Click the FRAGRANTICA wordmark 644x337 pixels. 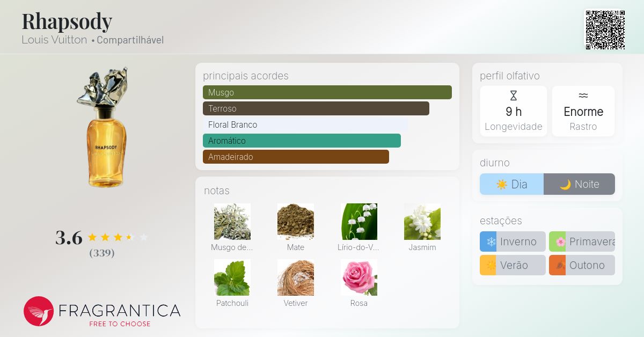[x=119, y=311]
